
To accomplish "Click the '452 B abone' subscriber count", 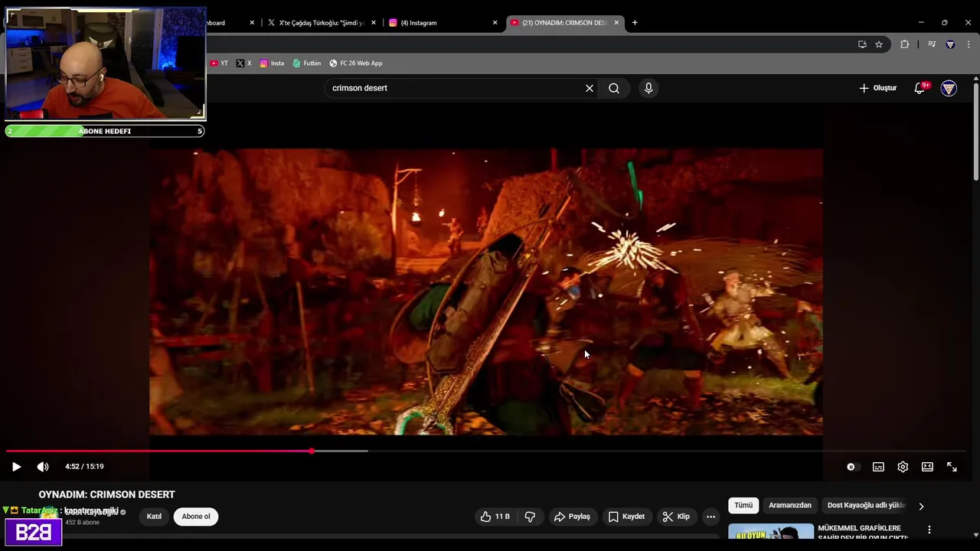I will pos(82,523).
